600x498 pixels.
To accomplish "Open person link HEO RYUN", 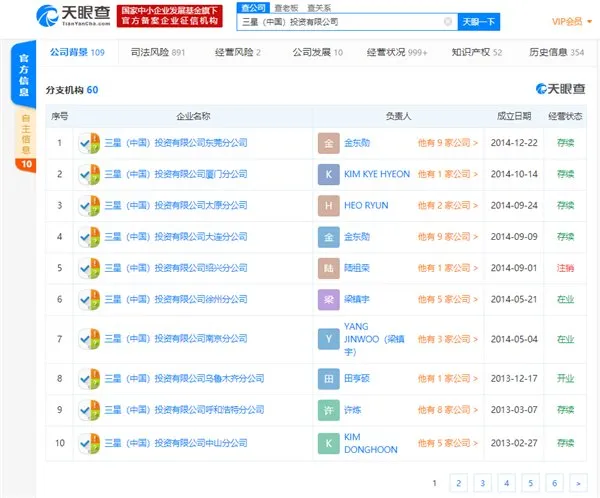I will point(366,206).
